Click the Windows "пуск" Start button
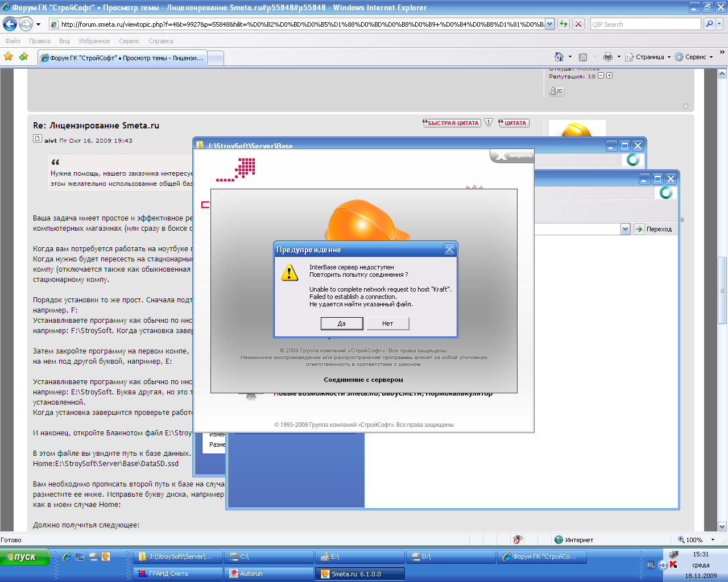 tap(25, 557)
